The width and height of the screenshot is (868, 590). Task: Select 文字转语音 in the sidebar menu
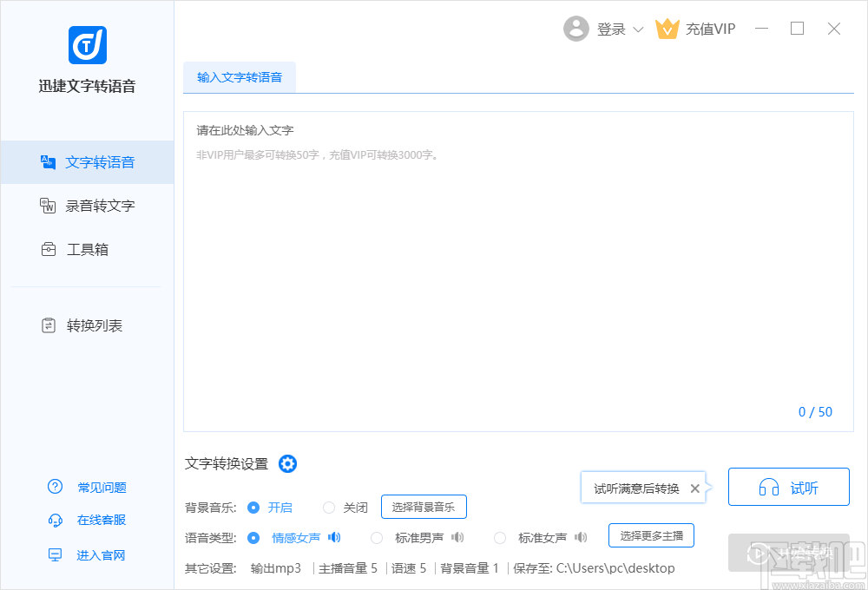point(87,162)
